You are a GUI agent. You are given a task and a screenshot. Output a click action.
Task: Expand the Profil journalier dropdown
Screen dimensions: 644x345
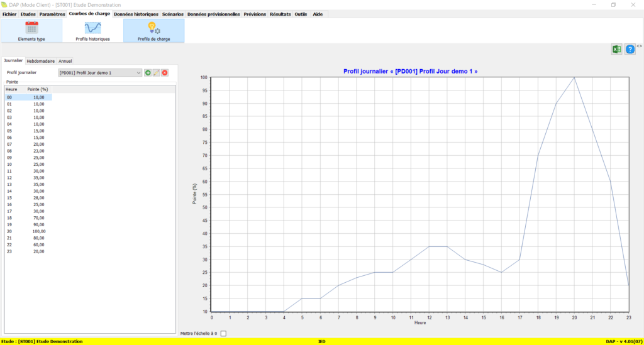(138, 73)
